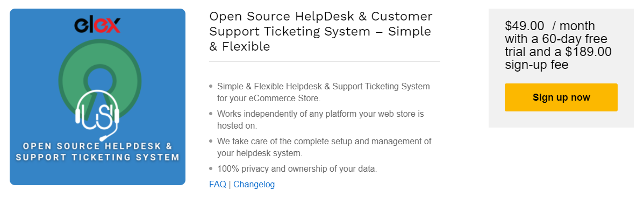Click the complete setup and management bullet
Image resolution: width=644 pixels, height=197 pixels.
325,147
